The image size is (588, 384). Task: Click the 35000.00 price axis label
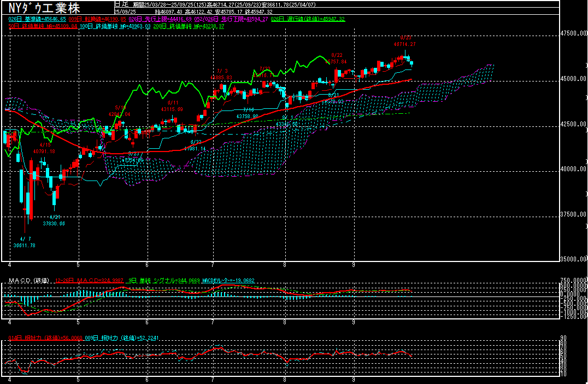click(x=574, y=259)
